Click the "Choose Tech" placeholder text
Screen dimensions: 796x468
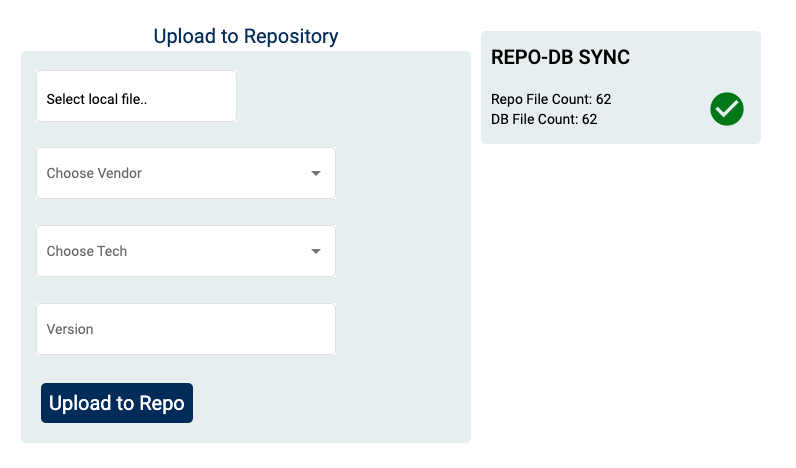pyautogui.click(x=87, y=251)
